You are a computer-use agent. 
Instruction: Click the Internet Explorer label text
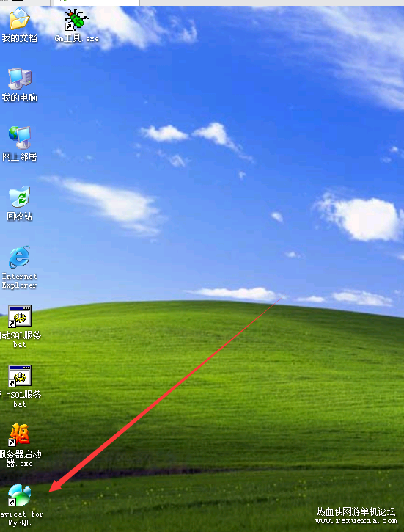[x=19, y=280]
